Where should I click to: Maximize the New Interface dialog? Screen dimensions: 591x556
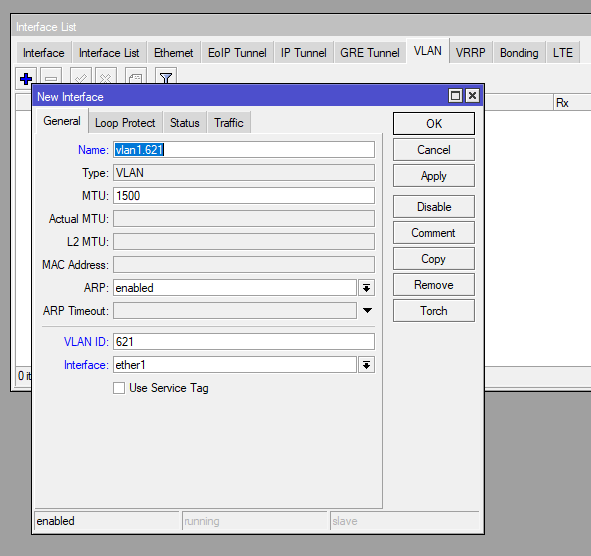point(455,96)
